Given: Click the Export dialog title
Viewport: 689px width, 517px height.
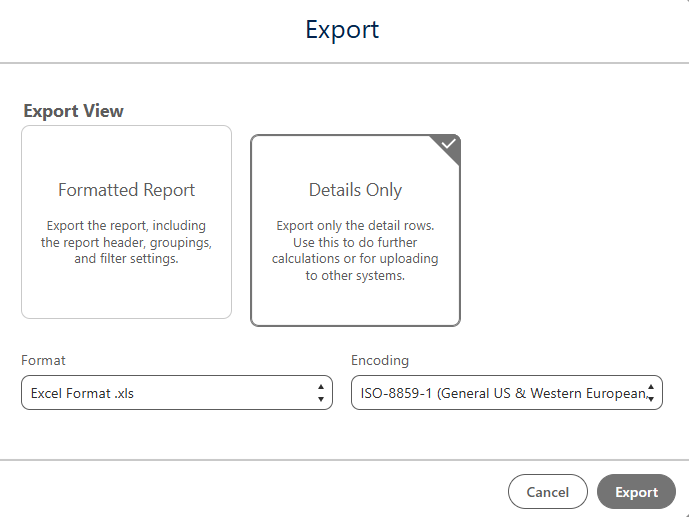Looking at the screenshot, I should coord(342,30).
